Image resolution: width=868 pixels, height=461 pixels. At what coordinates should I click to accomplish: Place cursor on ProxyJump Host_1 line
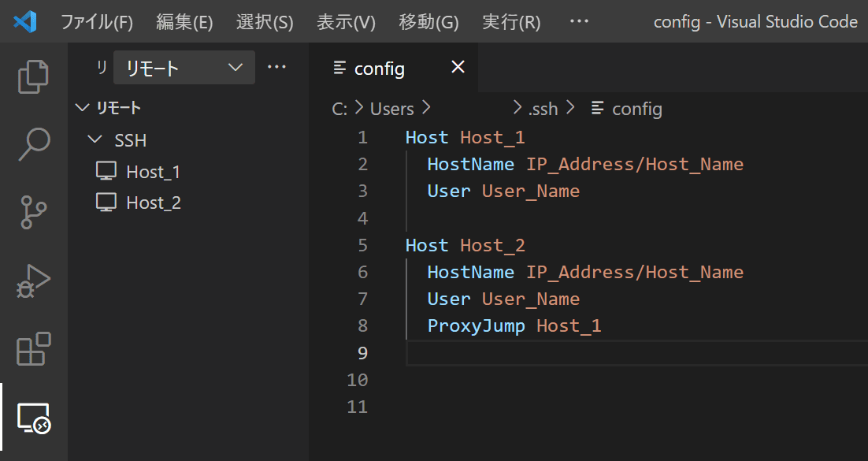coord(514,325)
